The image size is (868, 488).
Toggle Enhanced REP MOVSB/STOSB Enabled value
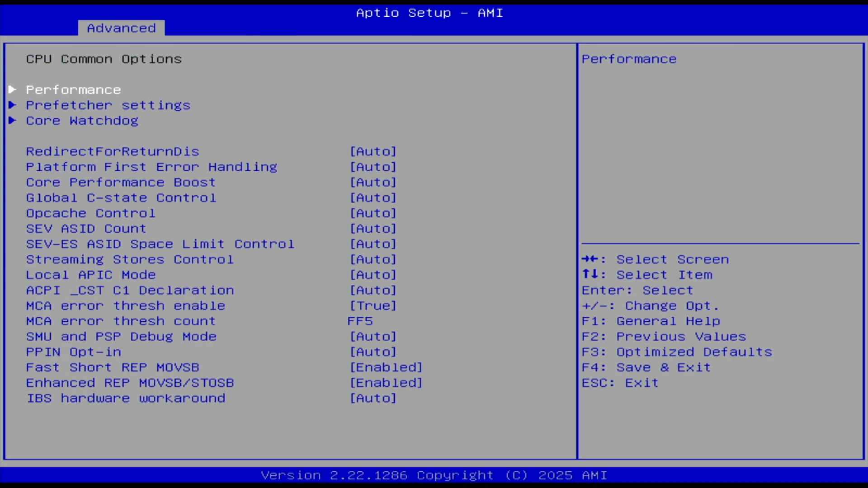tap(386, 383)
